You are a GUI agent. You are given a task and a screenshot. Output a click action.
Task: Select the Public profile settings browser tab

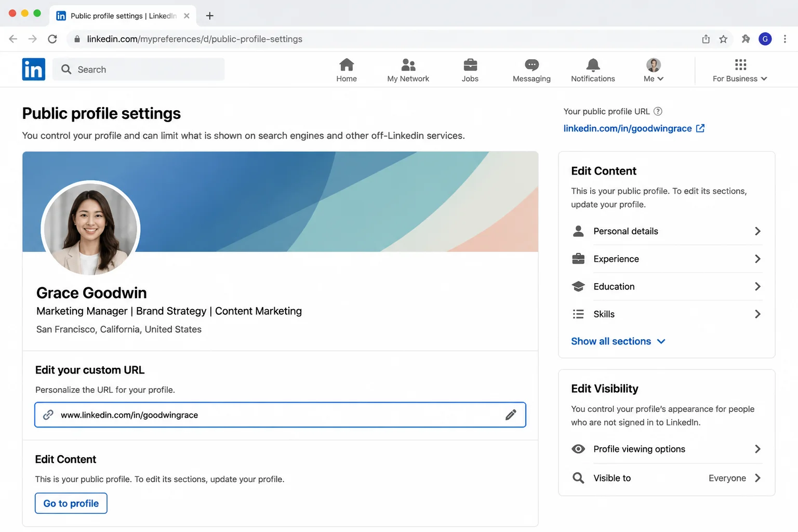(123, 16)
